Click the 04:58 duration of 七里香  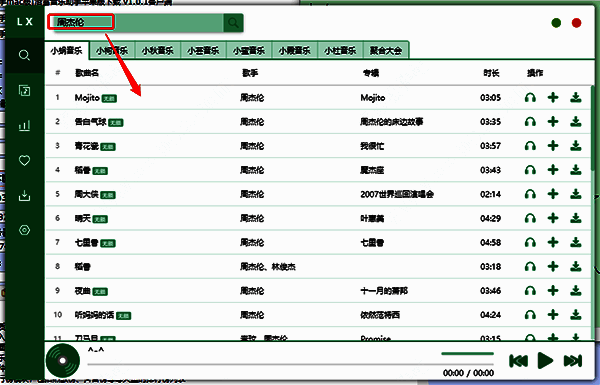(491, 242)
